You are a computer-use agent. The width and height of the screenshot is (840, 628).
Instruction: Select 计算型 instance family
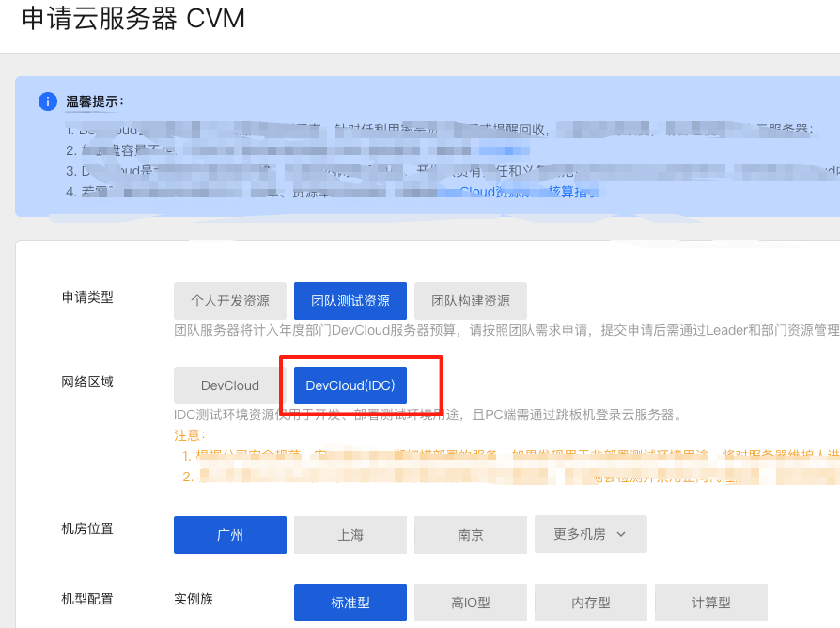click(x=711, y=603)
